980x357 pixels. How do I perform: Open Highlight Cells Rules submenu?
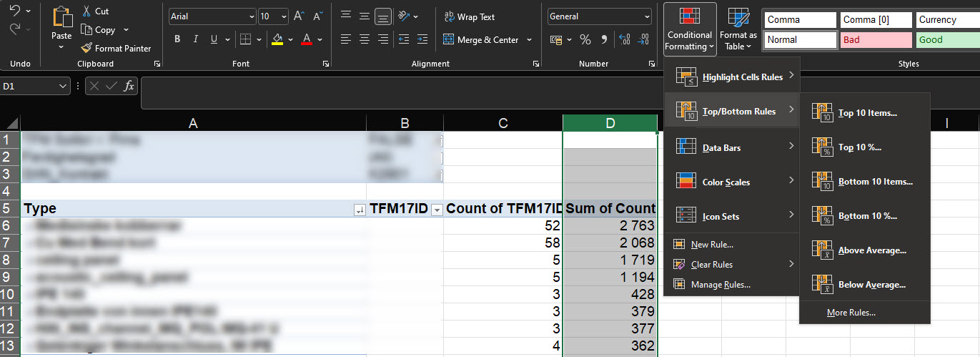[732, 77]
